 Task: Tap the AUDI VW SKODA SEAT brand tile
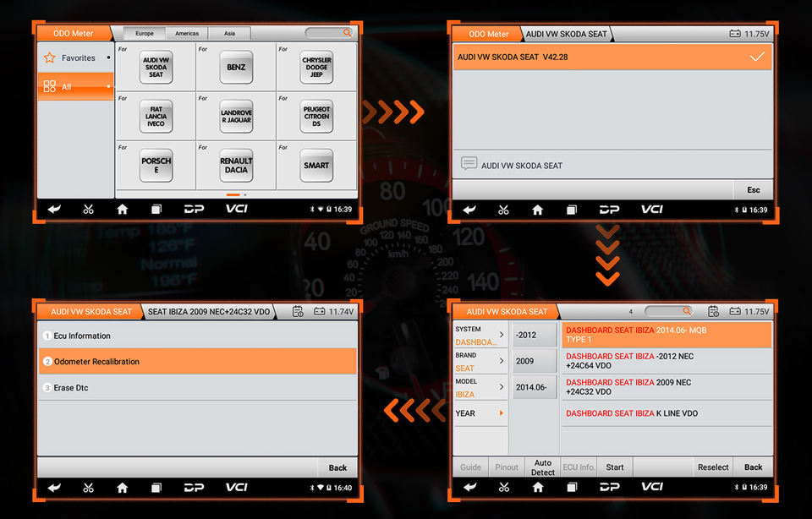[x=156, y=68]
